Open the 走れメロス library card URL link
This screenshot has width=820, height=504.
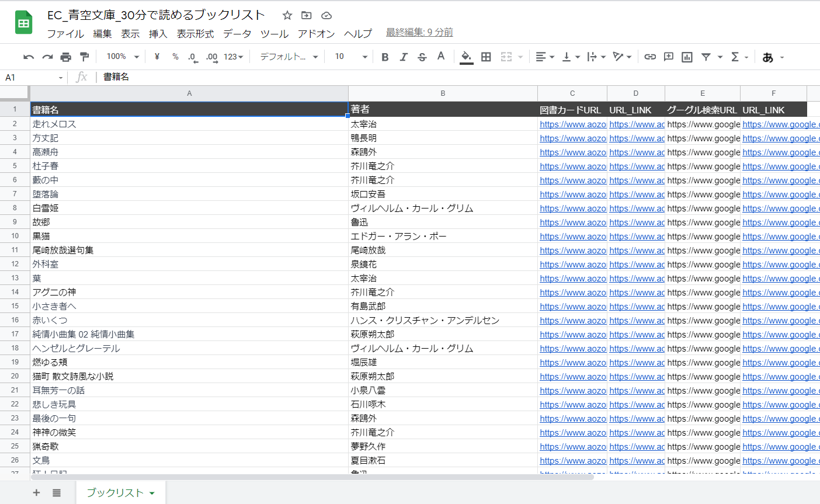572,124
